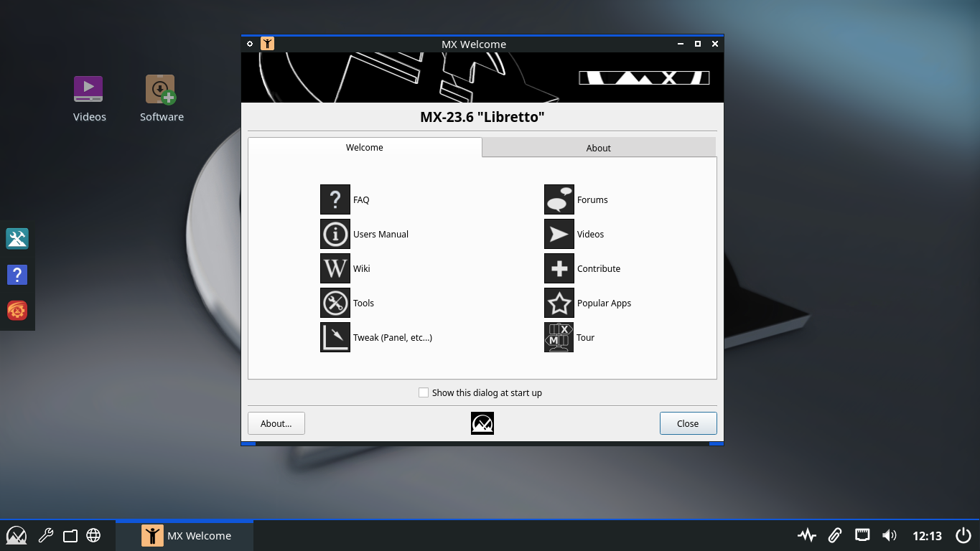Open the Users Manual info icon
The image size is (980, 551).
click(335, 234)
